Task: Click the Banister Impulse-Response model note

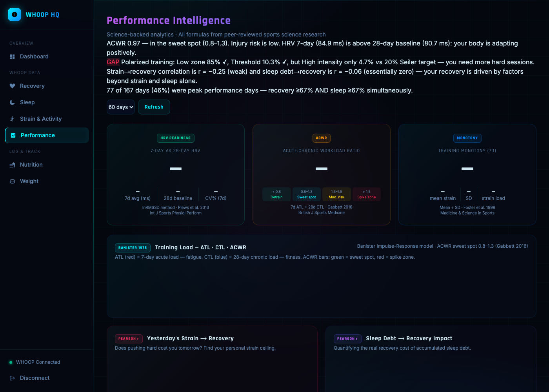Action: (x=442, y=246)
